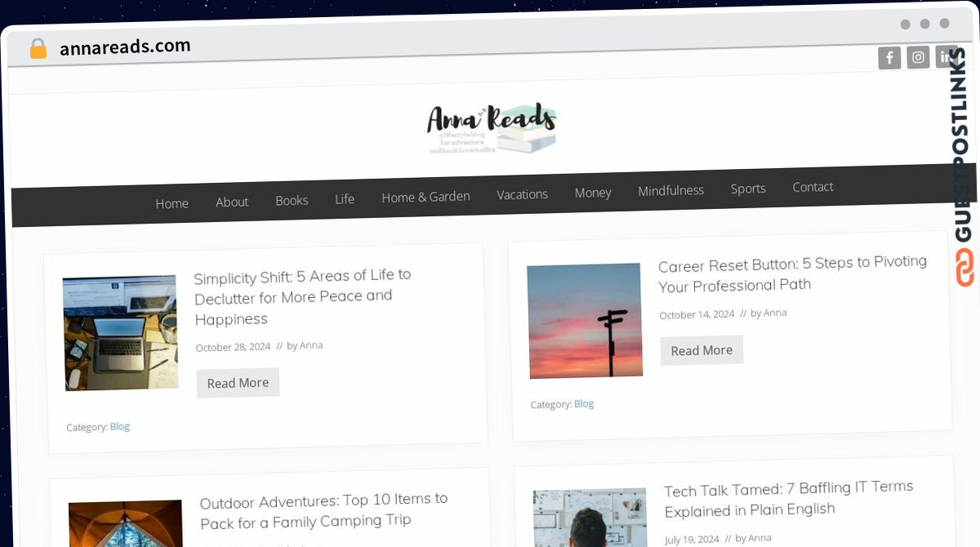The image size is (980, 547).
Task: Click the camping tent thumbnail
Action: point(126,523)
